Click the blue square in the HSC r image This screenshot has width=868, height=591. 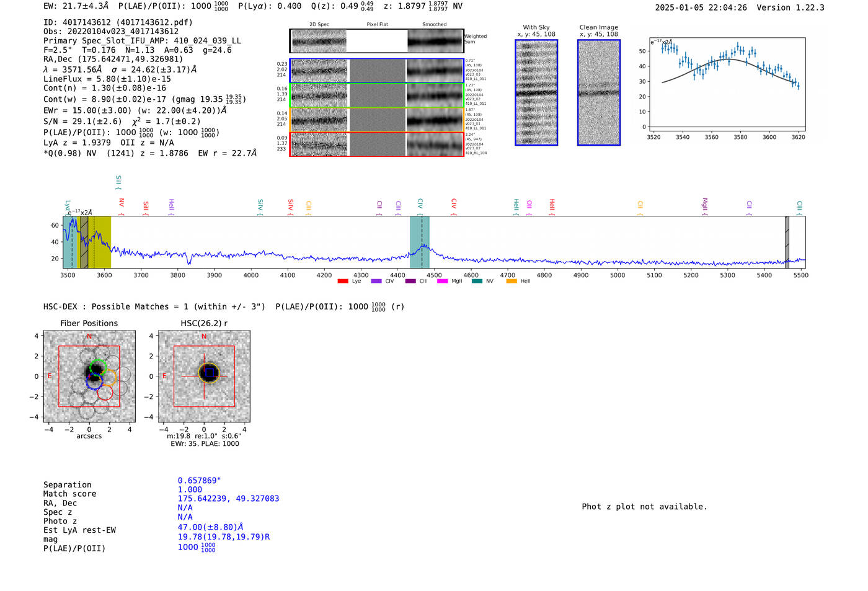coord(210,372)
